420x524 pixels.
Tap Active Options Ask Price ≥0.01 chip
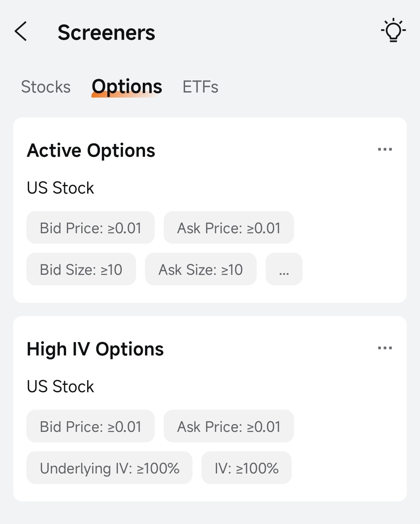(x=229, y=227)
